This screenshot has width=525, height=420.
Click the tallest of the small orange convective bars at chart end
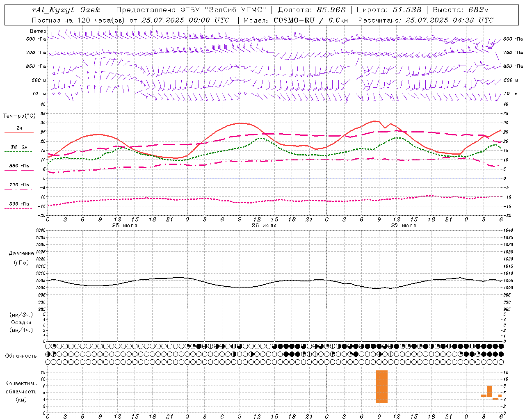[489, 391]
